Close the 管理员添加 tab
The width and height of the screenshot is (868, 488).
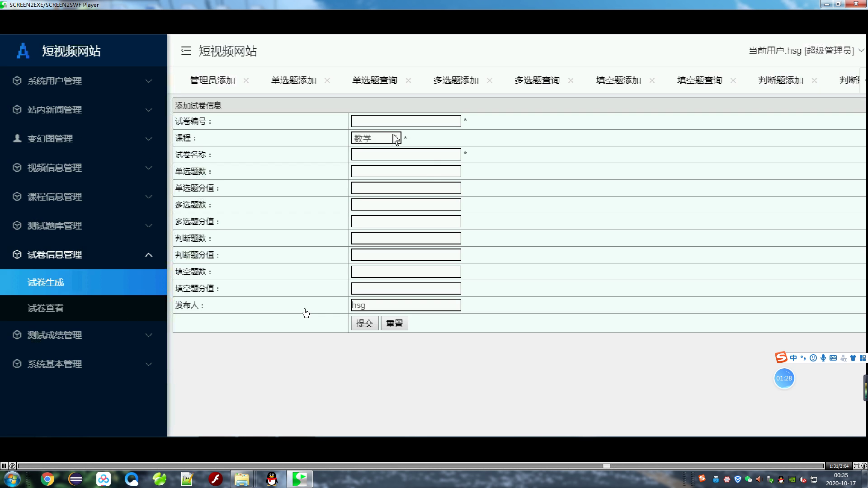(x=246, y=80)
